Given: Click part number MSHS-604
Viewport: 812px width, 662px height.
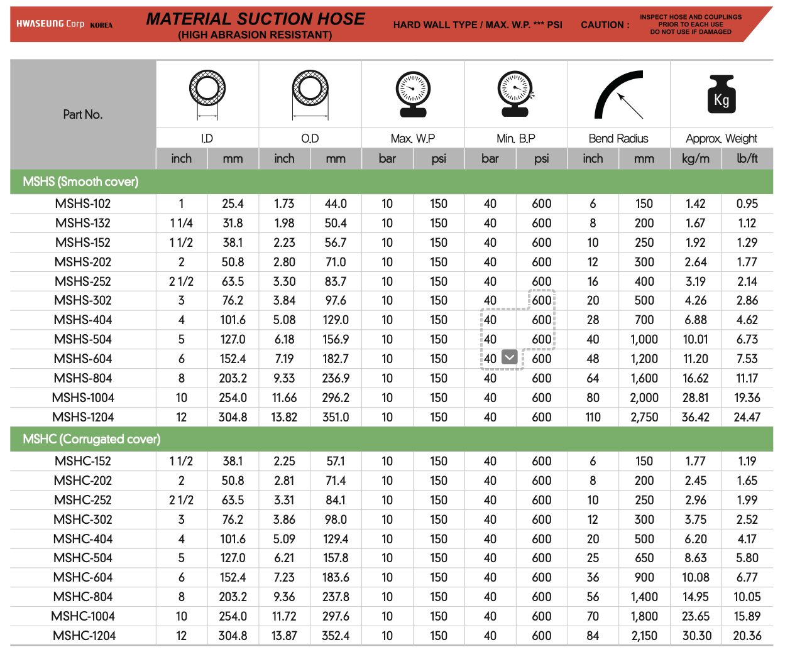Looking at the screenshot, I should click(x=83, y=359).
